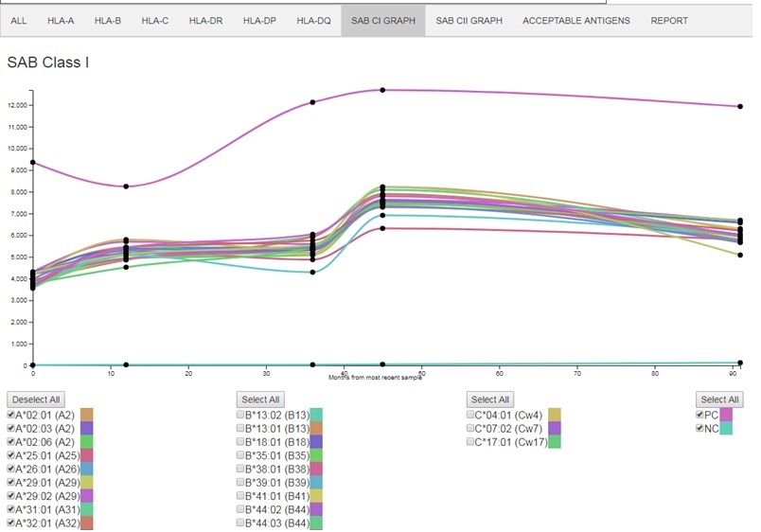Check the B*35:01 (B35) checkbox
This screenshot has width=761, height=532.
point(240,455)
